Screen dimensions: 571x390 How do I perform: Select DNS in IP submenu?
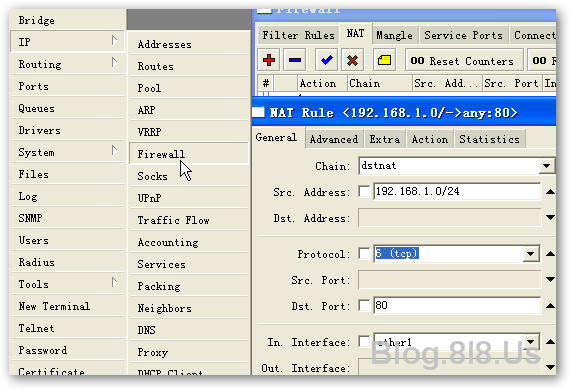[x=189, y=330]
